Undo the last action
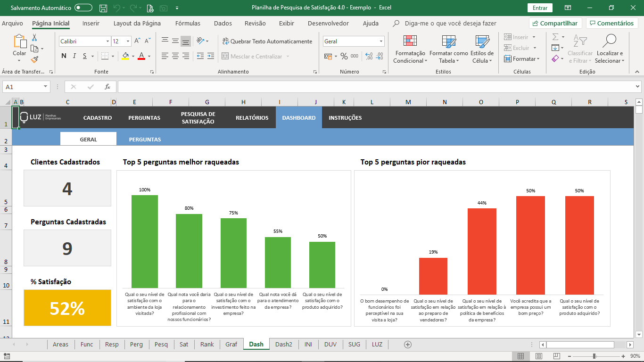Viewport: 644px width, 362px height. point(117,8)
